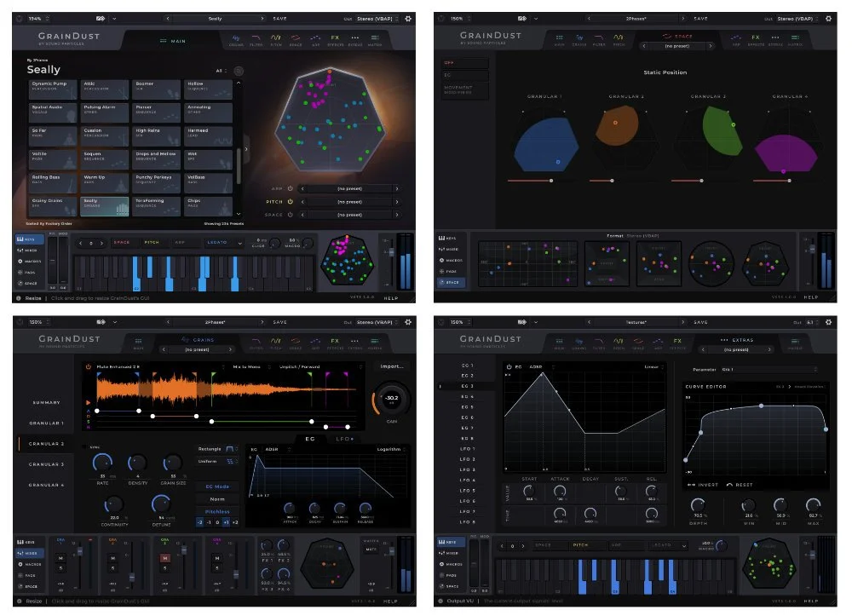The image size is (852, 616).
Task: Click Output VU info icon in Extras window
Action: pos(440,601)
